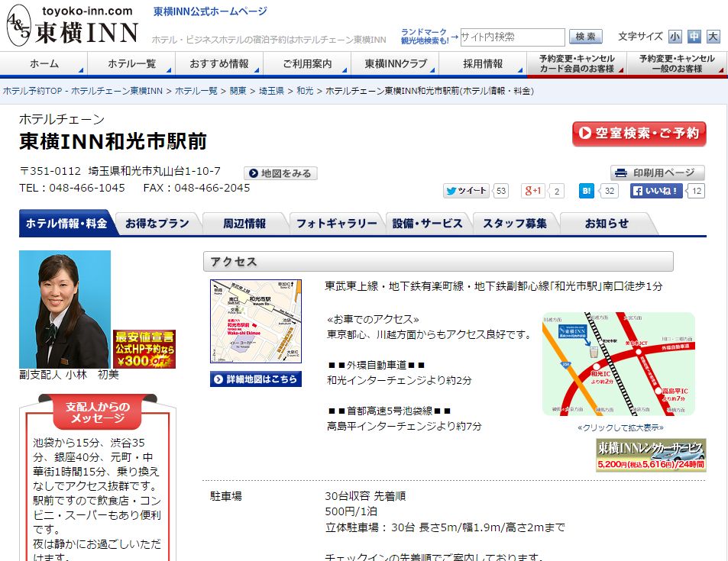Image resolution: width=728 pixels, height=561 pixels.
Task: Click the 地図をみる map button
Action: pyautogui.click(x=280, y=173)
